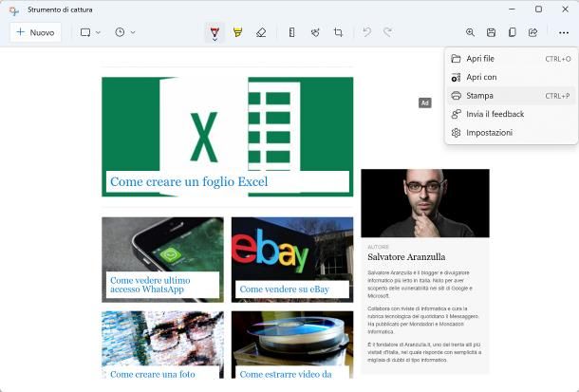Save the capture with floppy icon
579x392 pixels.
point(491,32)
